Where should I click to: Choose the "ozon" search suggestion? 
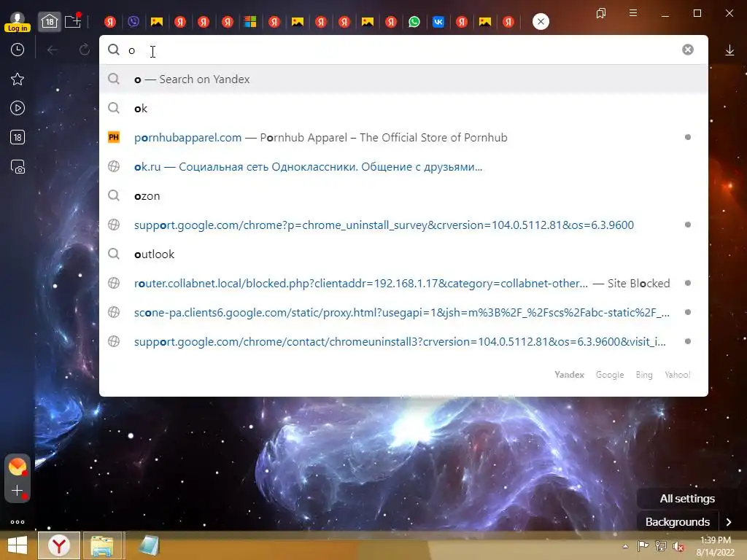403,195
